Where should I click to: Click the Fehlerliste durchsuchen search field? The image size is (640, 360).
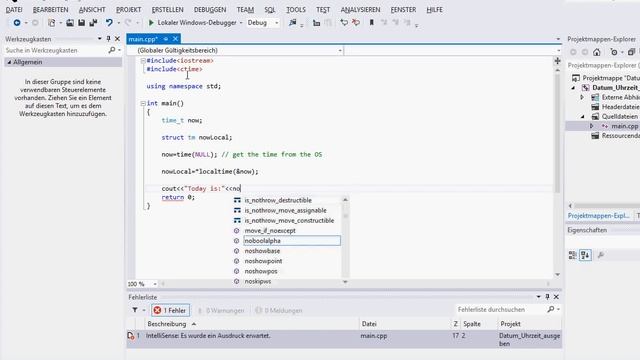(x=500, y=309)
